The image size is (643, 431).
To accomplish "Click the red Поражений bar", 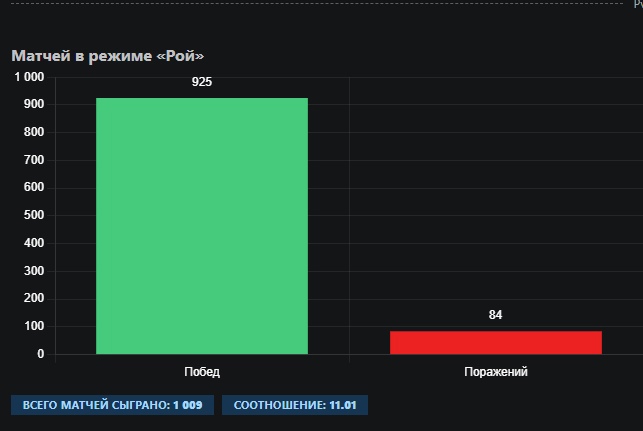I will 496,342.
